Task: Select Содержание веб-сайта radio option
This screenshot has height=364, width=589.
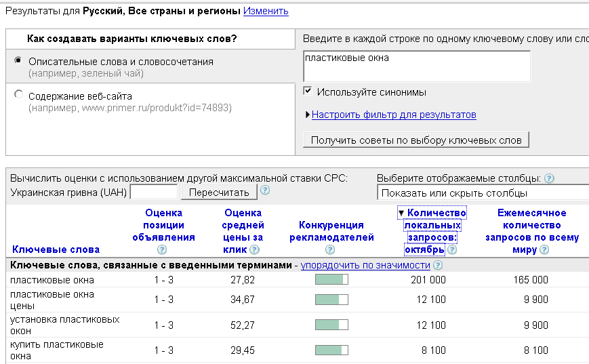Action: click(18, 95)
